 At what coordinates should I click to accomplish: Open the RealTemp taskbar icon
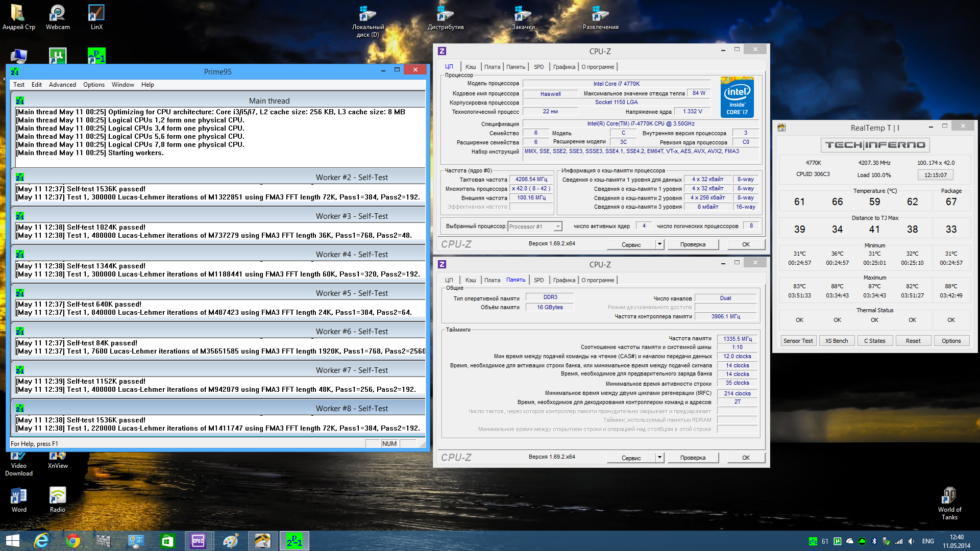(x=263, y=541)
